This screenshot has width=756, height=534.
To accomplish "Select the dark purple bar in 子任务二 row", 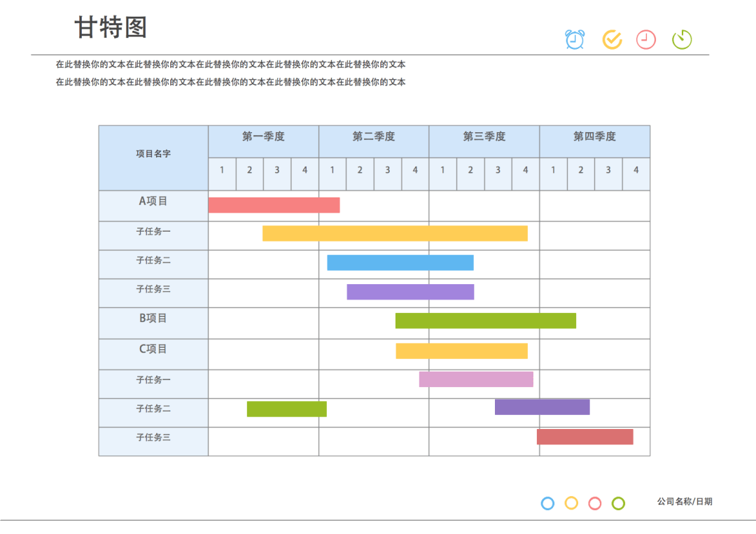I will pos(542,407).
